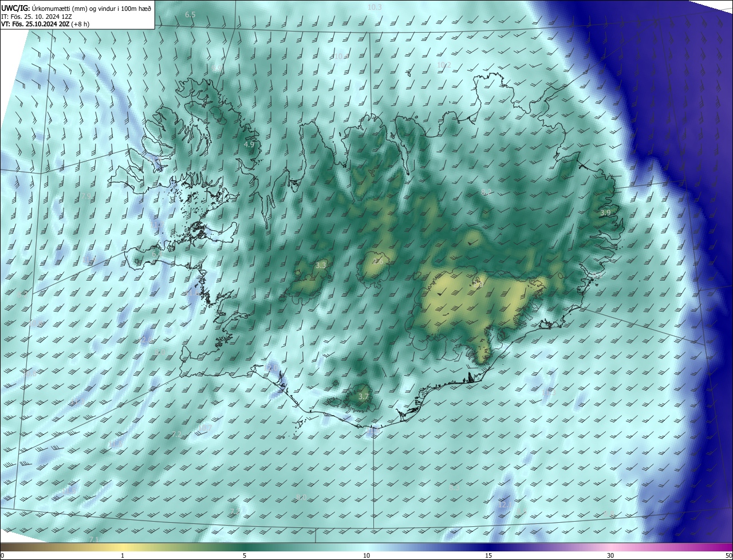Click the colorbar tick label 5

coord(245,555)
